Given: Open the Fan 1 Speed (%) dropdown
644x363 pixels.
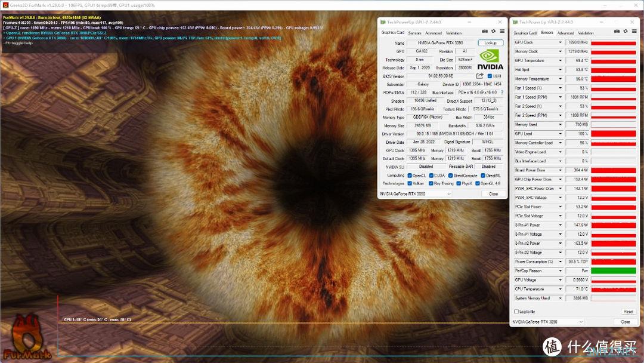Looking at the screenshot, I should 560,88.
